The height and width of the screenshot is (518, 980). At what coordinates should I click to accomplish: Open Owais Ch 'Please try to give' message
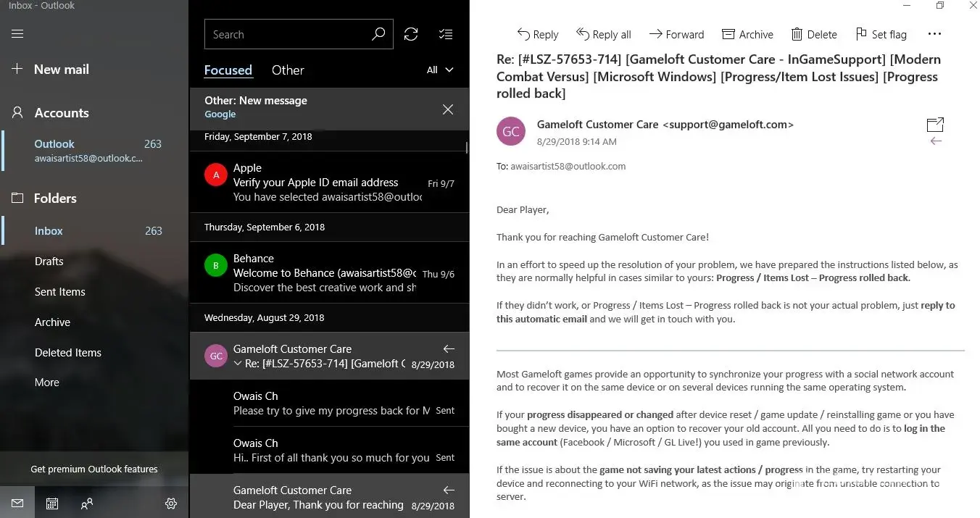point(329,403)
